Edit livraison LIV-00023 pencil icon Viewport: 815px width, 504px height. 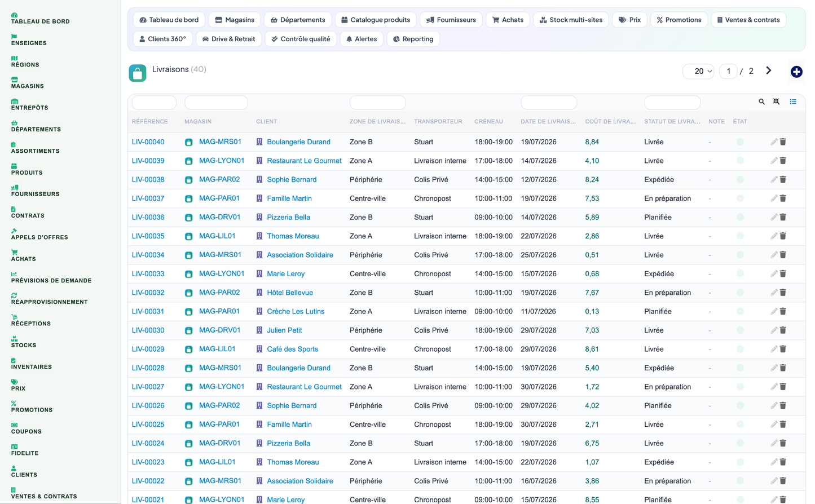(x=774, y=462)
